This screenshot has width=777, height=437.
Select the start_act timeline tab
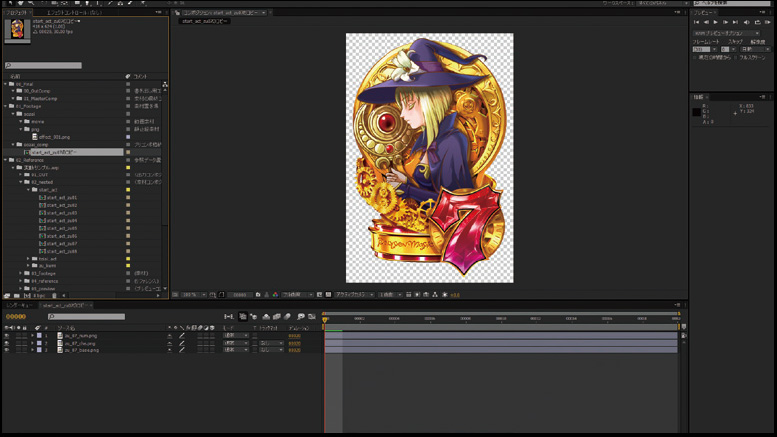(x=65, y=305)
